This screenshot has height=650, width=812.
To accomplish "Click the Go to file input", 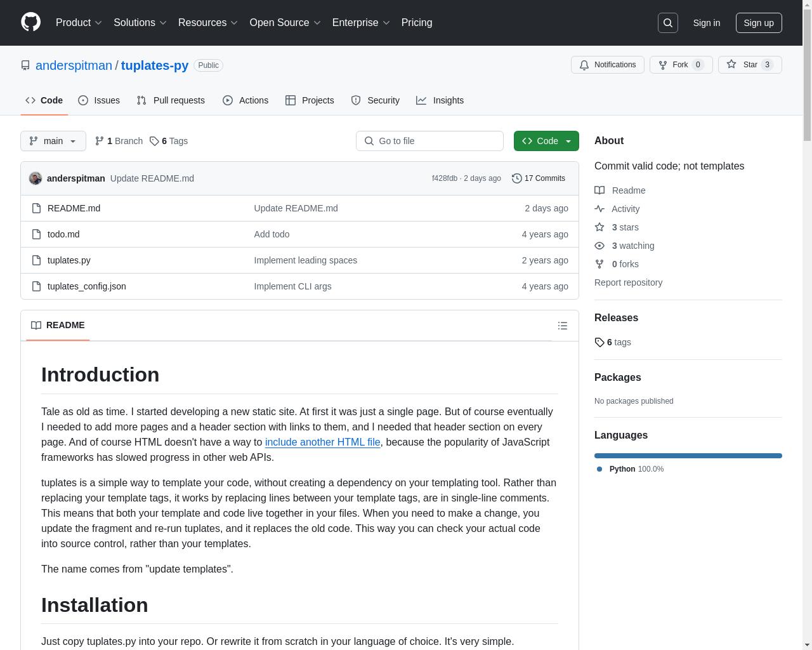I will pos(429,141).
